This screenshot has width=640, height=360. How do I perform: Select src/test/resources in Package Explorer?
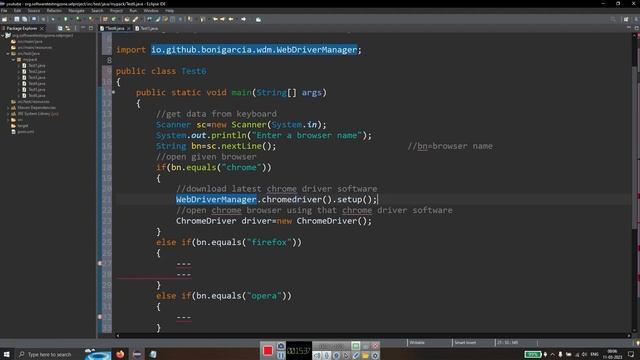[33, 102]
